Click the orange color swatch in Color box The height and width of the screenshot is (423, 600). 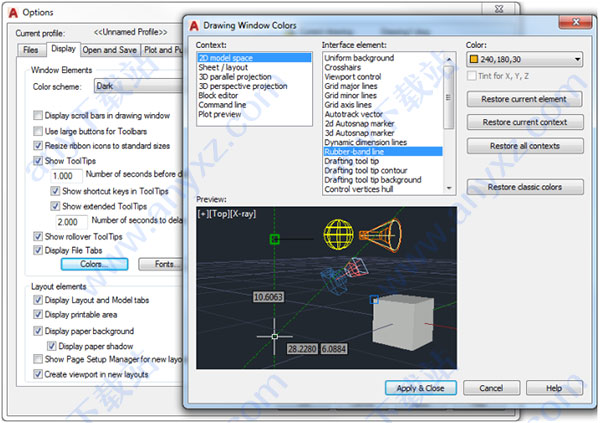(x=474, y=59)
